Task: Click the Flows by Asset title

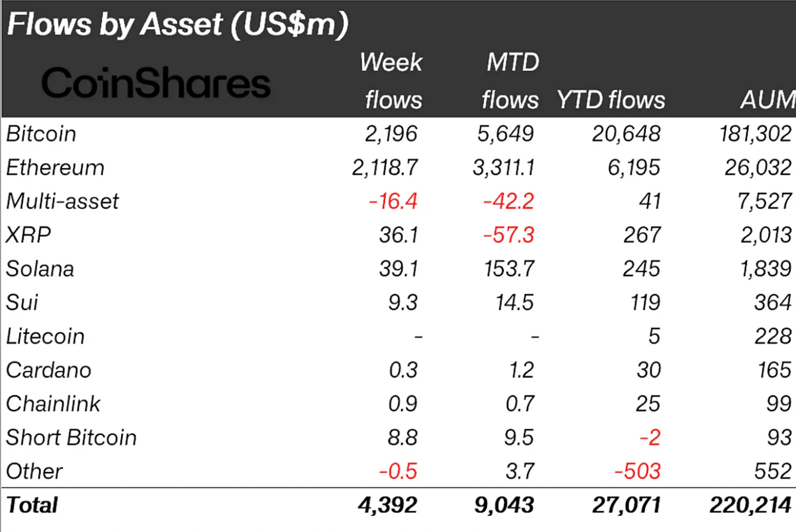Action: tap(177, 26)
